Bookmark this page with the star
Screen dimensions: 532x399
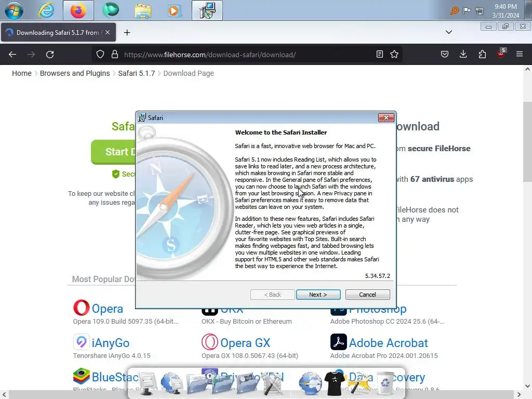[x=394, y=54]
